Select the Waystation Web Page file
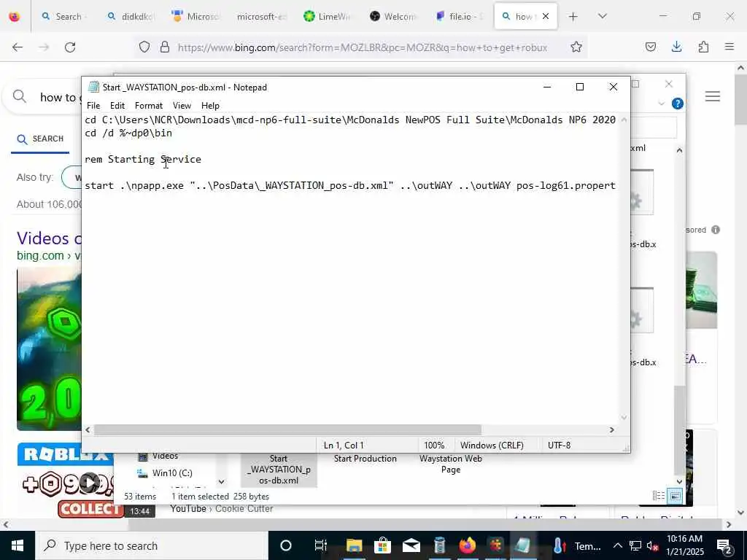The height and width of the screenshot is (560, 747). click(x=451, y=464)
